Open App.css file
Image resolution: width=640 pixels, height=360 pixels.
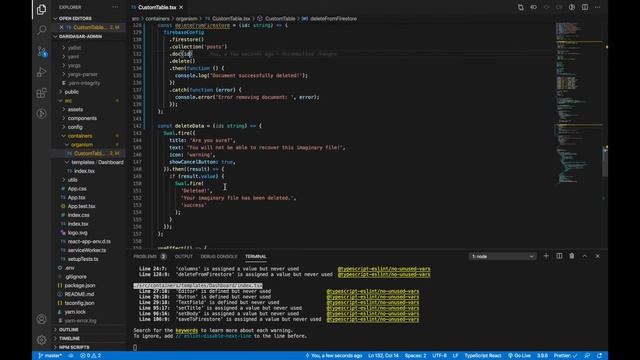(x=77, y=189)
